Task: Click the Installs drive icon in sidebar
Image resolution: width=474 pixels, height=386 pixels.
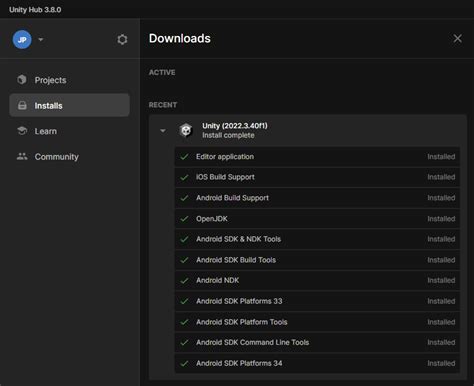Action: (x=22, y=106)
